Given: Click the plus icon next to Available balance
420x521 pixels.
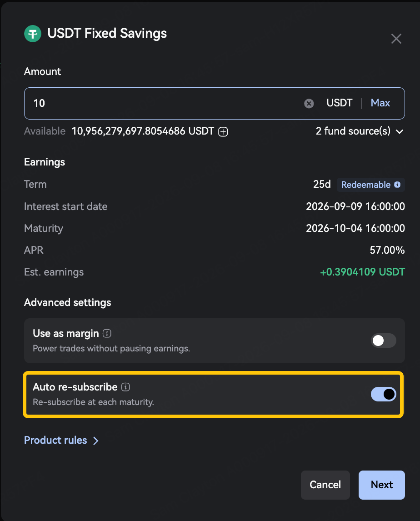Looking at the screenshot, I should [x=223, y=131].
